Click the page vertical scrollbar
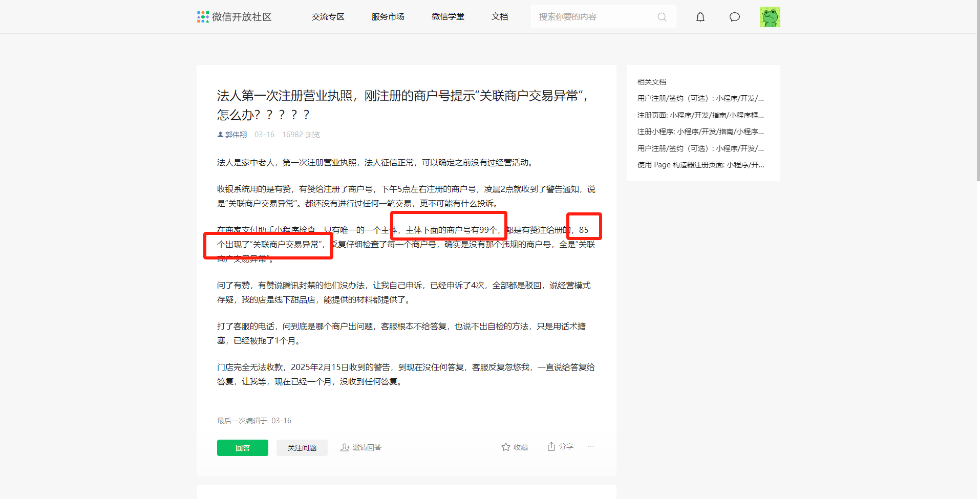This screenshot has height=499, width=980. 978,91
